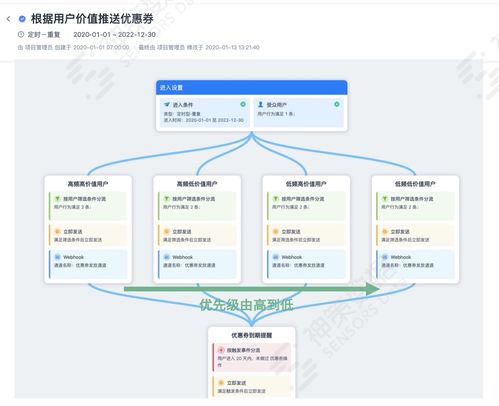This screenshot has height=406, width=499.
Task: Open the 低频低价值用户 node title
Action: (415, 184)
